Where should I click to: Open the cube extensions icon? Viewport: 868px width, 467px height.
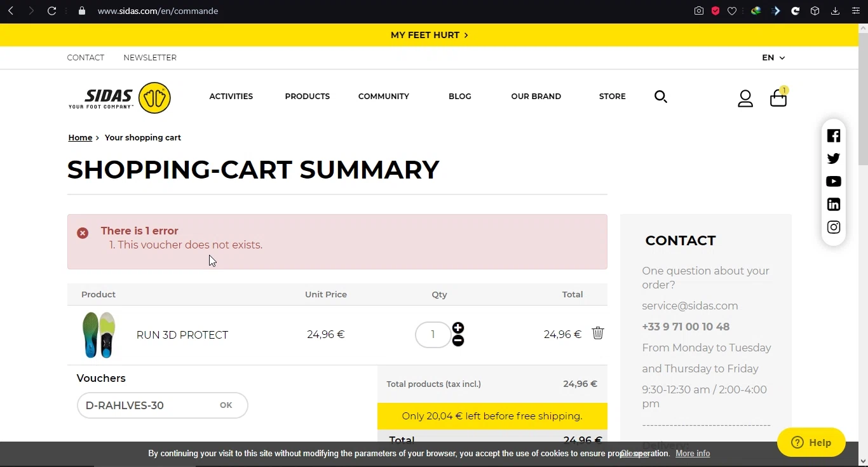click(815, 11)
